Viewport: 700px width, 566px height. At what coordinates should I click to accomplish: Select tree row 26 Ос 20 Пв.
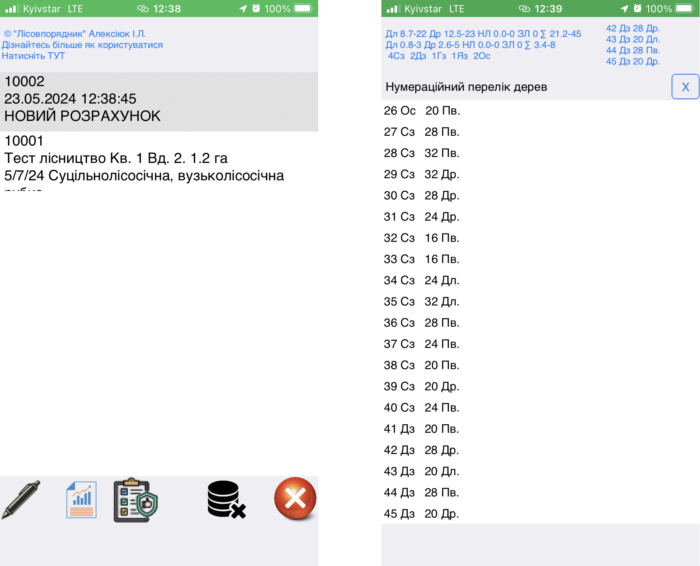point(422,110)
